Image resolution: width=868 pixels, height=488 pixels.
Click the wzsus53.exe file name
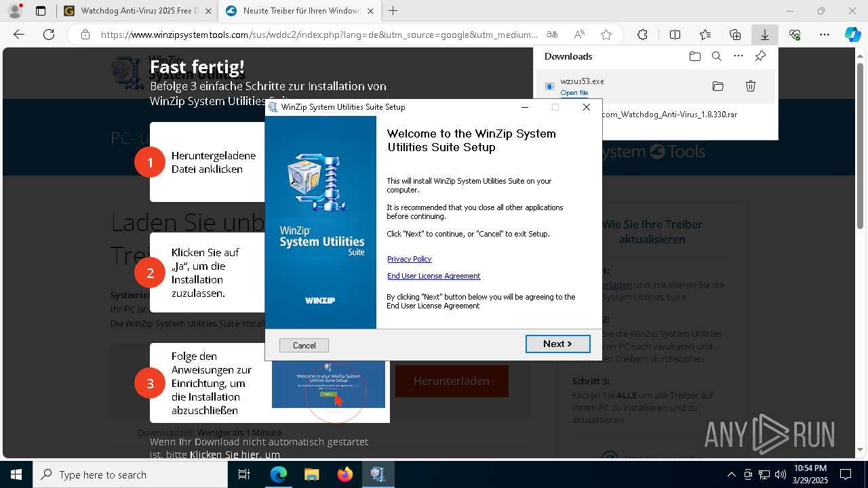coord(582,81)
